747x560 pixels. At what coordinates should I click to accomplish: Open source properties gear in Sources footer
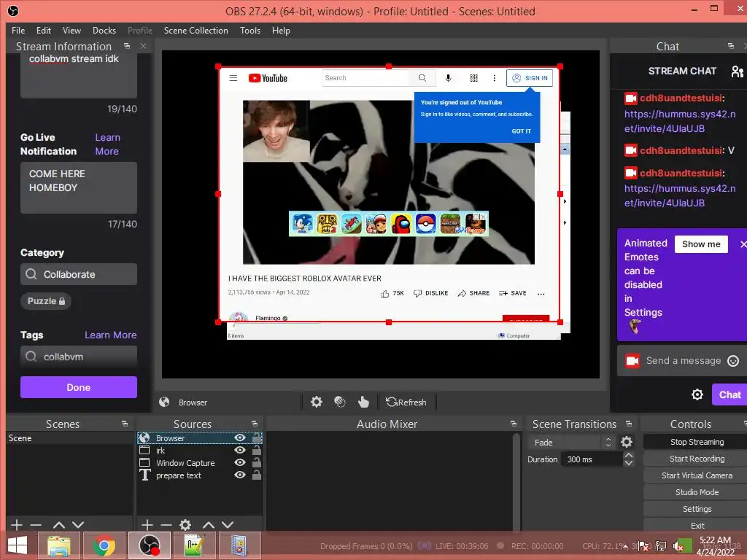click(185, 525)
